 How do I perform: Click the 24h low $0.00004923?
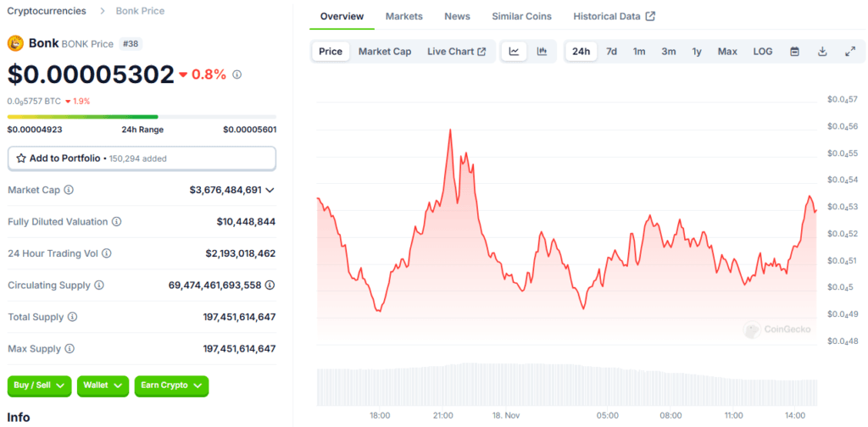pyautogui.click(x=35, y=130)
